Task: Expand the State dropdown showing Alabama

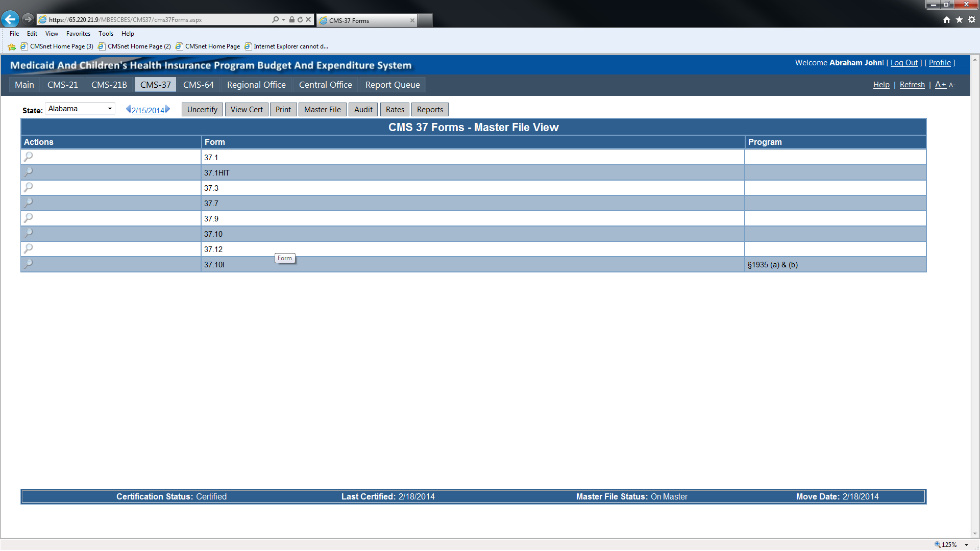Action: click(x=109, y=109)
